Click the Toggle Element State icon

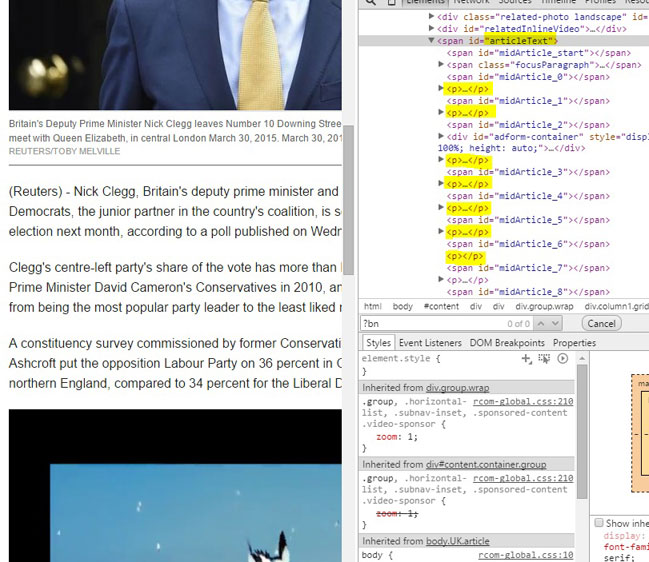(544, 358)
